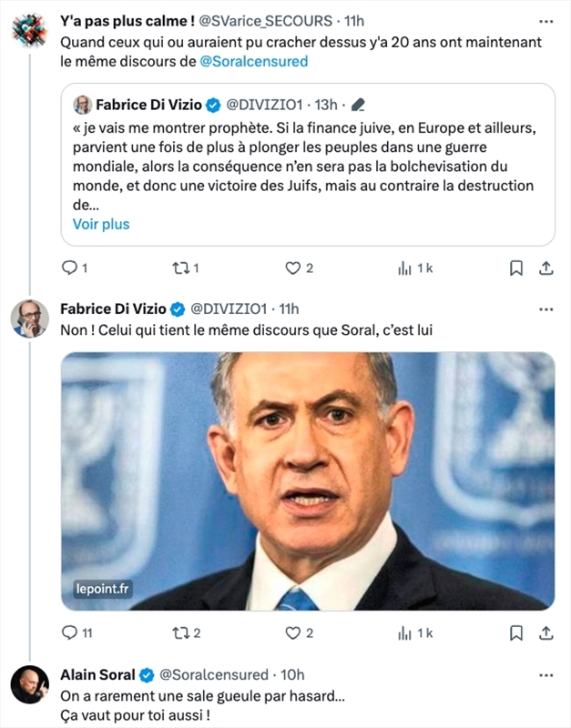This screenshot has height=728, width=571.
Task: Open more options on Di Vizio's reply
Action: tap(546, 309)
